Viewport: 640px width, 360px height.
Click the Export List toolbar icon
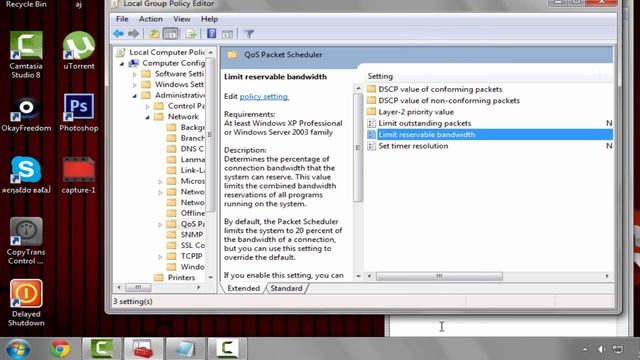pyautogui.click(x=190, y=33)
